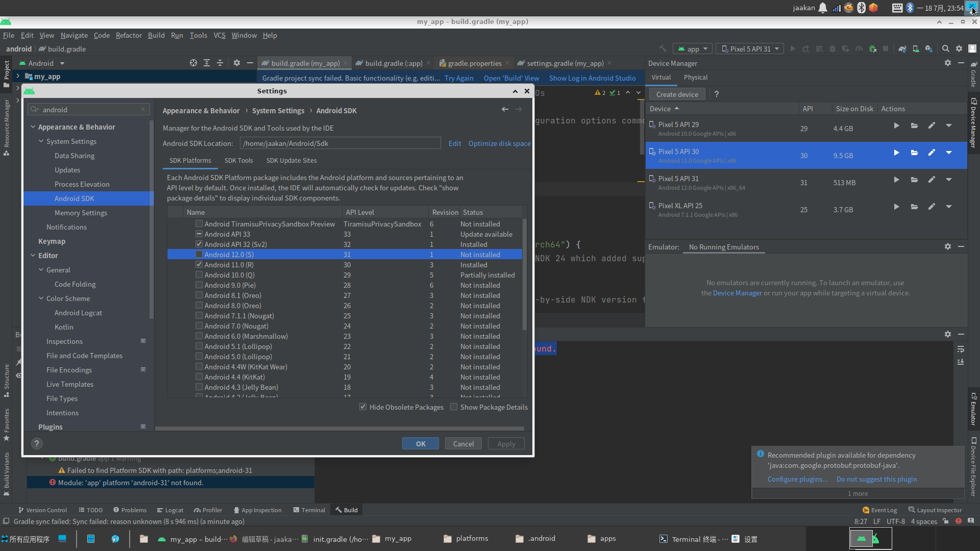This screenshot has height=551, width=980.
Task: Click the Attach Debugger to Android Process icon
Action: coord(873,49)
